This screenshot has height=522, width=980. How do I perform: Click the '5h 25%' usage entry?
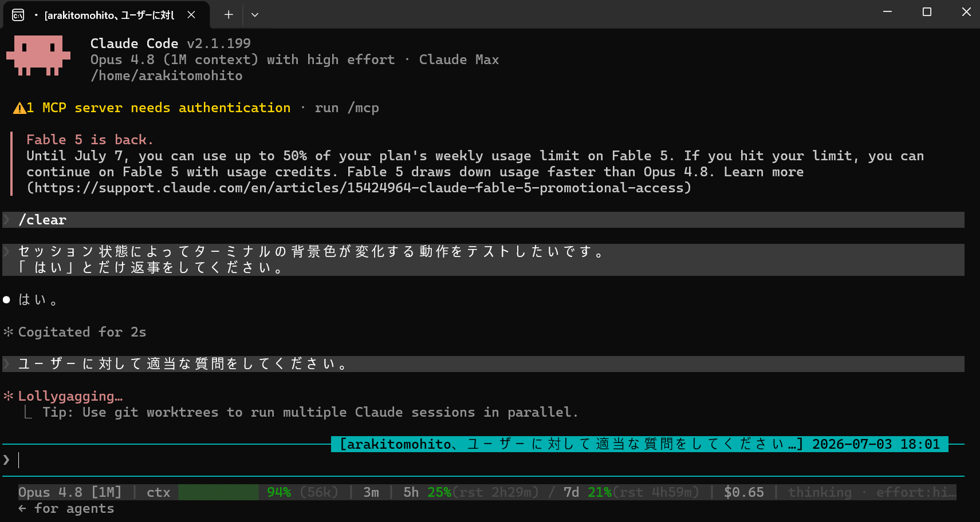pos(427,492)
